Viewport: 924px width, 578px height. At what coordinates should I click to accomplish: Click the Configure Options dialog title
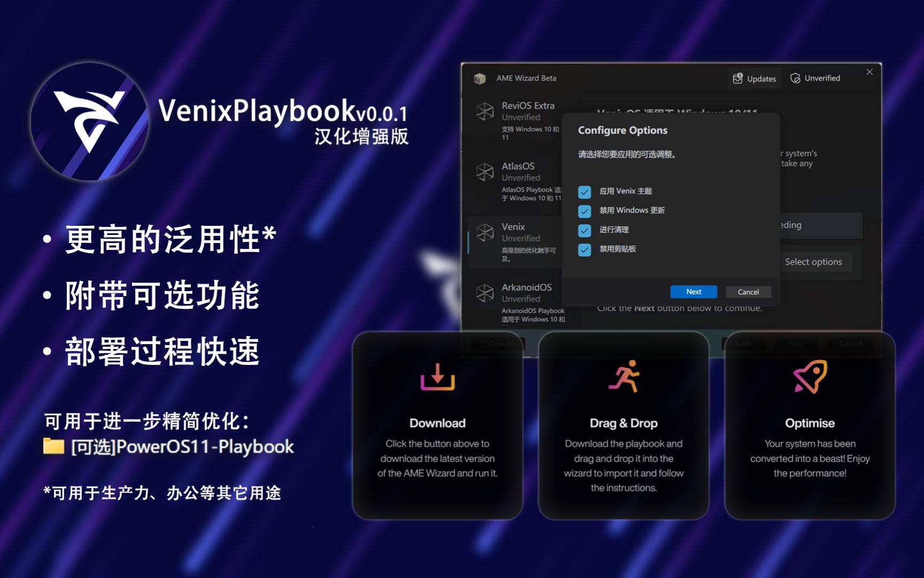pos(622,130)
